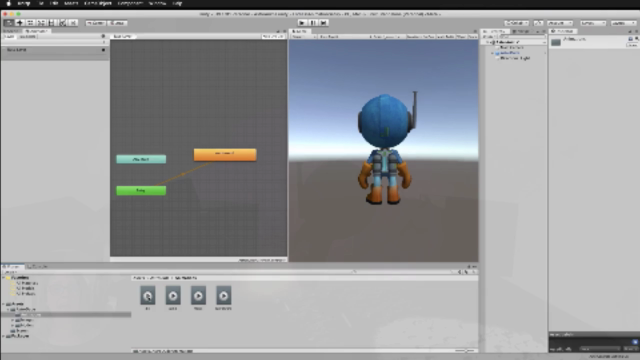Open the Free Aspect dropdown
This screenshot has width=640, height=360.
(x=343, y=37)
